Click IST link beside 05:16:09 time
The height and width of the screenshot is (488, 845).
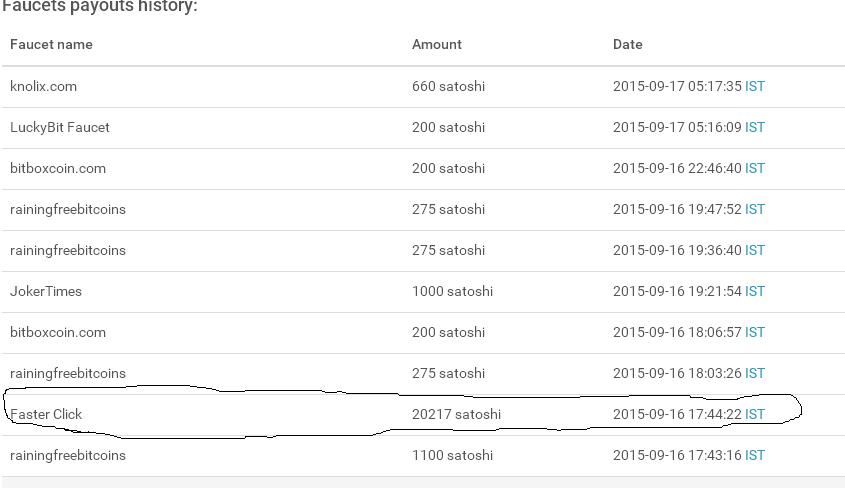[x=754, y=127]
